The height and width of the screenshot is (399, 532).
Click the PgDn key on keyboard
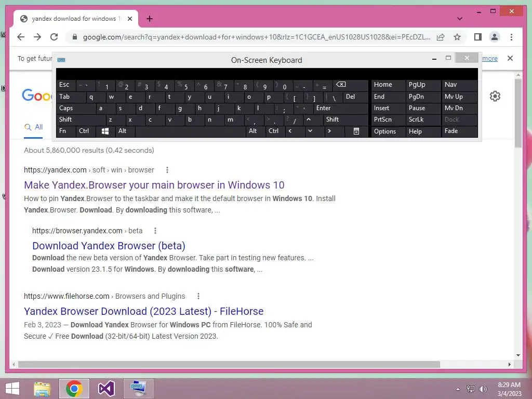point(423,97)
